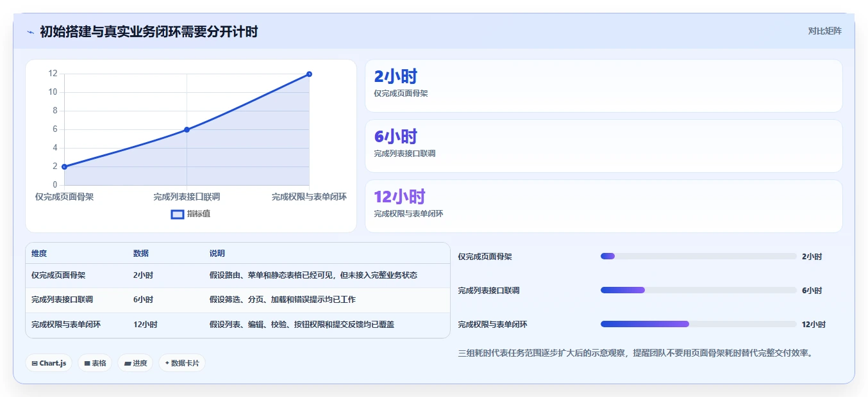Click description 假设筛选、分页、加载和错误提示均已工作
Screen dimensions: 868x397
(283, 300)
